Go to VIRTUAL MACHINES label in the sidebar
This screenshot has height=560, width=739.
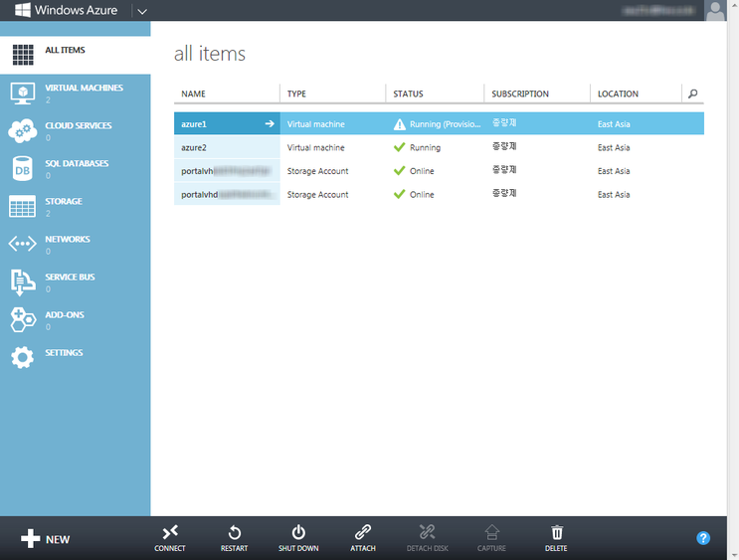(84, 88)
